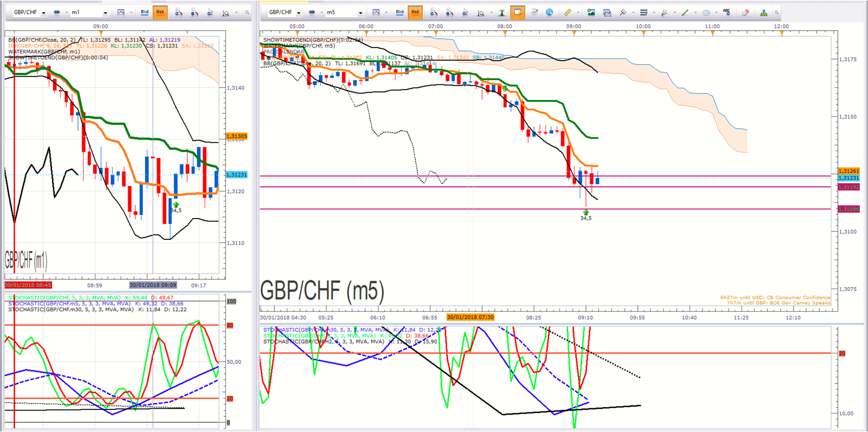868x432 pixels.
Task: Select the ABC text label tool
Action: coord(726,12)
